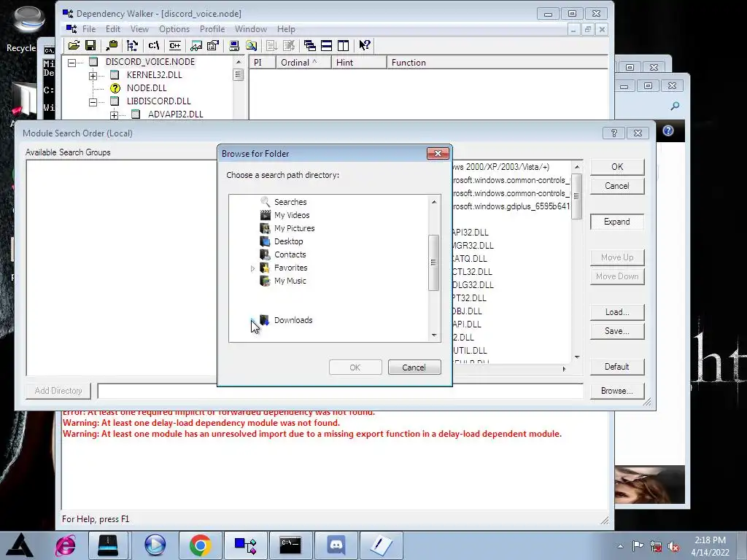Click the Browse for Folder scrollbar thumb

pos(433,262)
